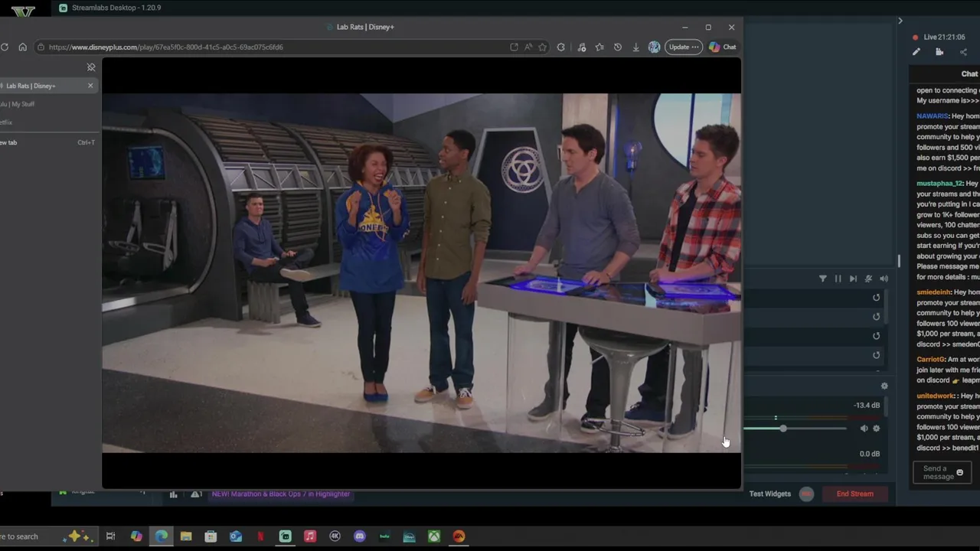Viewport: 980px width, 551px height.
Task: Open browser History icon
Action: tap(618, 47)
